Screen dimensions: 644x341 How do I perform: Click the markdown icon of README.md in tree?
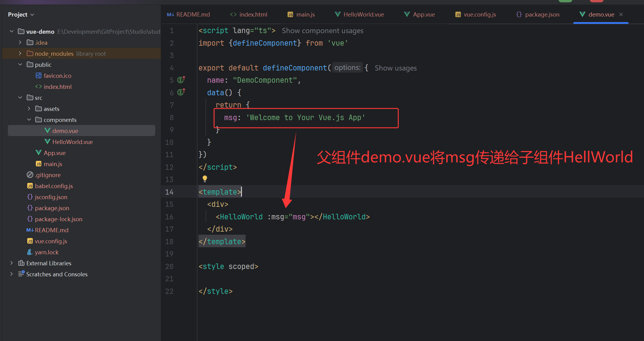pos(30,230)
